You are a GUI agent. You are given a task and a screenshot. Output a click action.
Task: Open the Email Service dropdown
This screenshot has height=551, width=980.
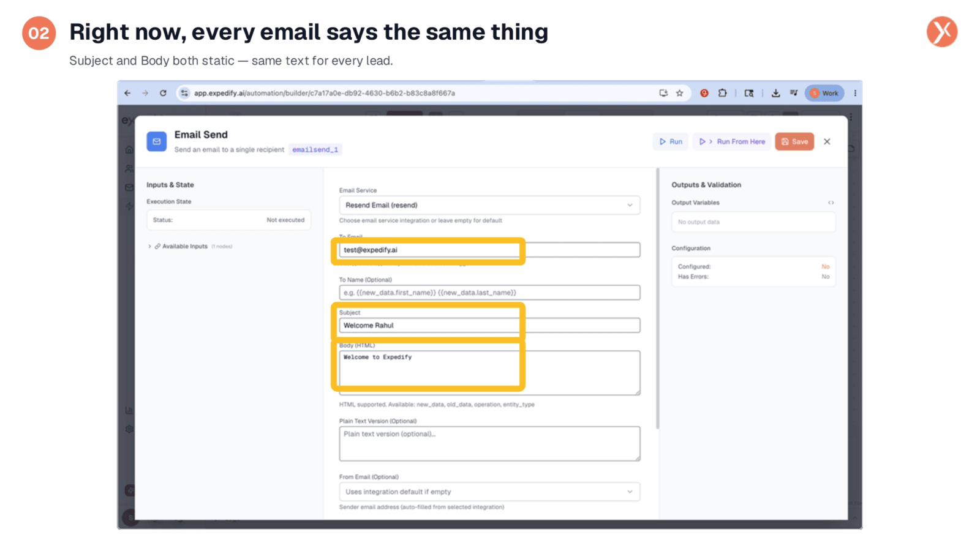(x=489, y=205)
